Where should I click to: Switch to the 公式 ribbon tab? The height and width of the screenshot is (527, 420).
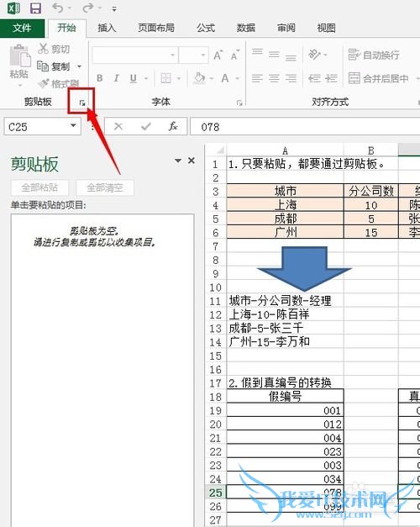206,28
